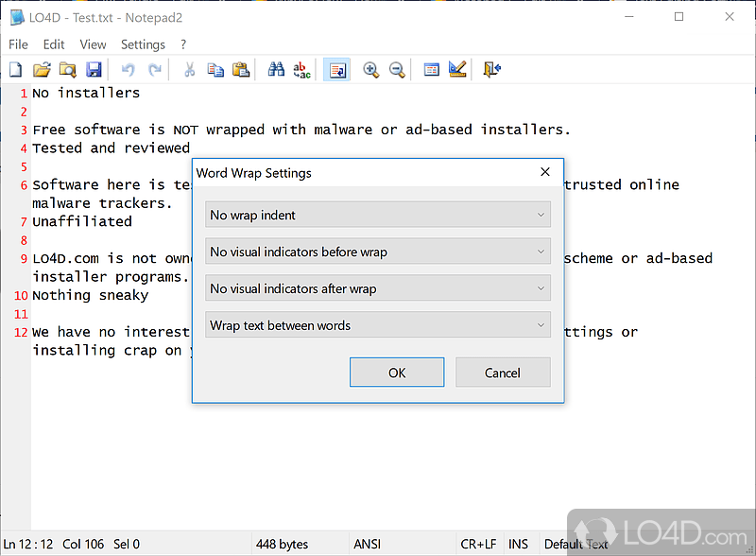Paste from clipboard icon
Image resolution: width=756 pixels, height=556 pixels.
click(241, 70)
